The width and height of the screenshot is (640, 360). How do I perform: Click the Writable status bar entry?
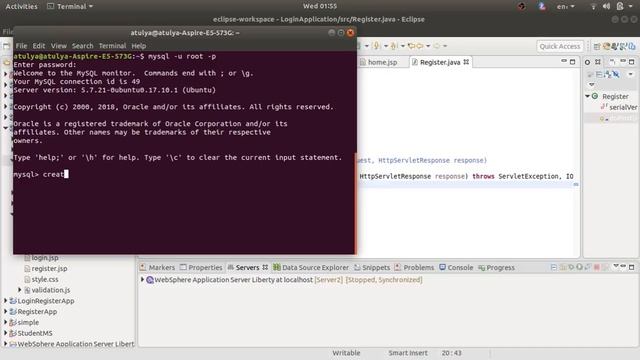tap(346, 353)
